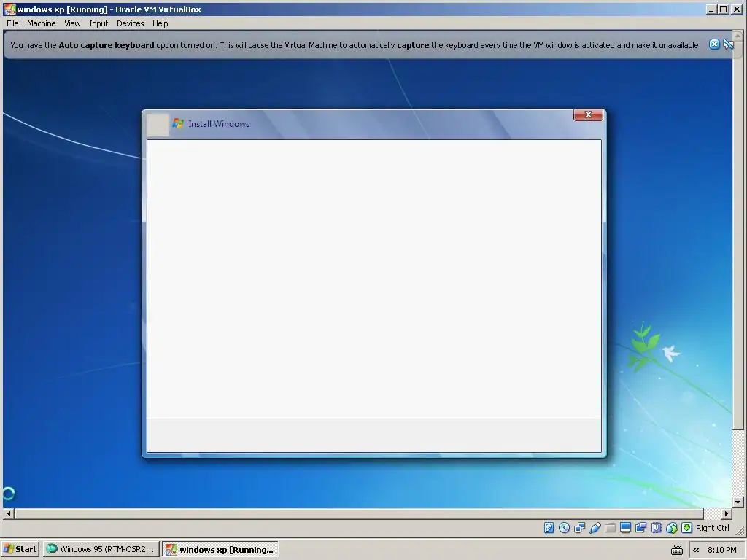Image resolution: width=747 pixels, height=560 pixels.
Task: Click the faded back button in Install Windows
Action: click(158, 125)
